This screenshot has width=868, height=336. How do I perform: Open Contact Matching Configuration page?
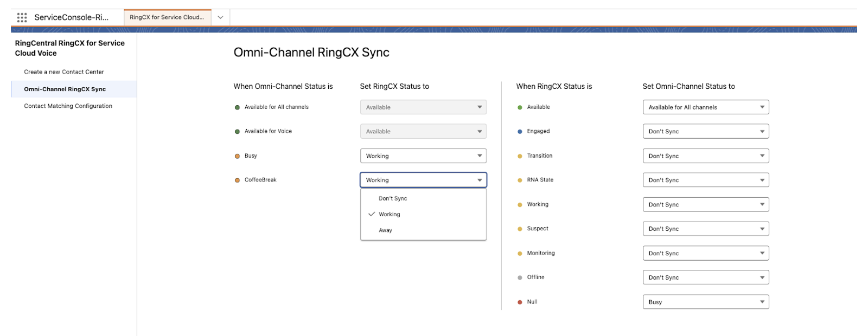68,106
